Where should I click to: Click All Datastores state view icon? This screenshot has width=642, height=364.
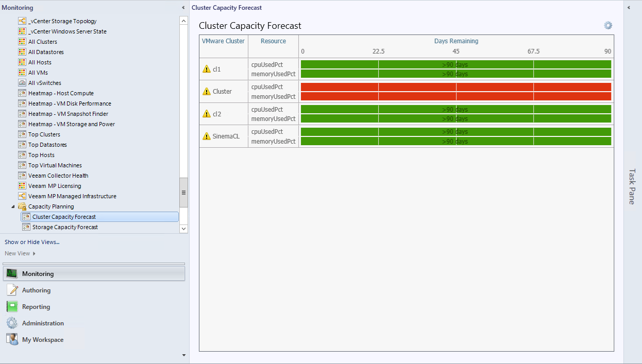pos(22,52)
